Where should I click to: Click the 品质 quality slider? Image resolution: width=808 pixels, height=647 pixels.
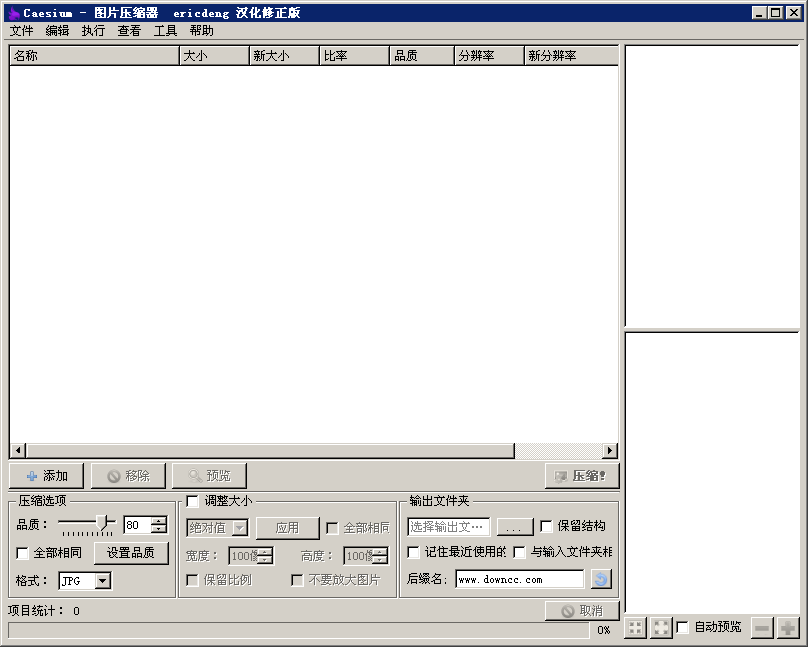pyautogui.click(x=86, y=523)
